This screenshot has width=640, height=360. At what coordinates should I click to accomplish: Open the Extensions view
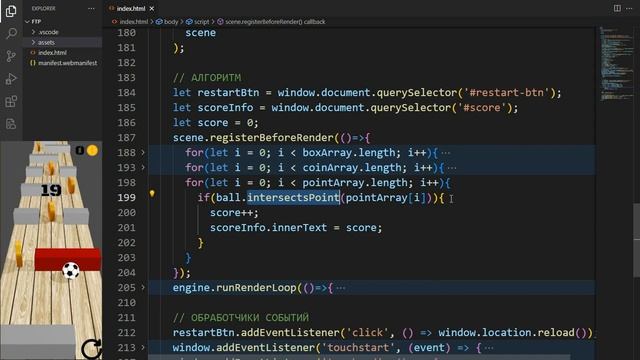(x=11, y=101)
